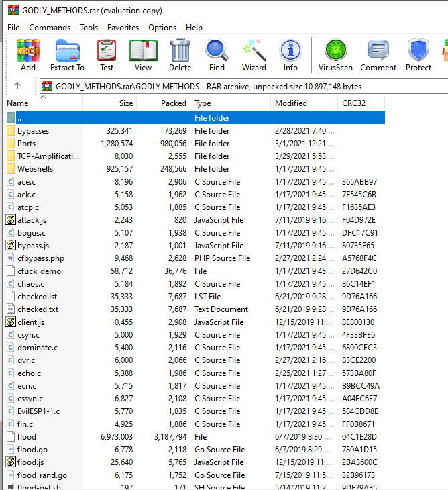The width and height of the screenshot is (448, 490).
Task: Click the Protect shield icon
Action: tap(418, 55)
